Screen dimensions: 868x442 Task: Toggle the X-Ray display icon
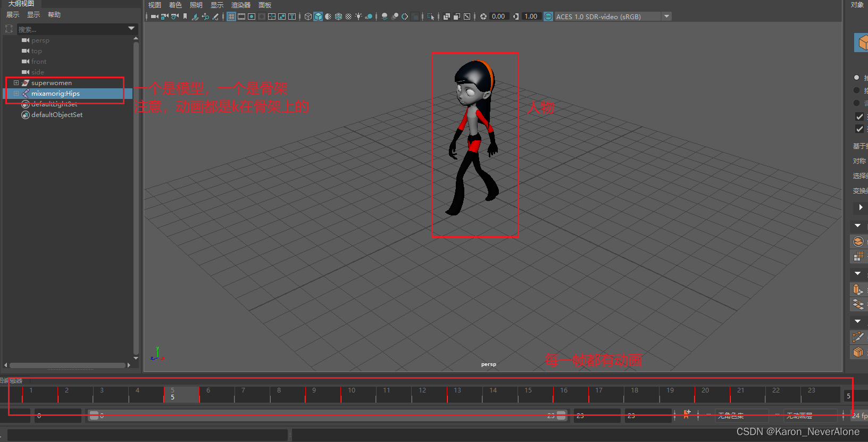click(447, 16)
